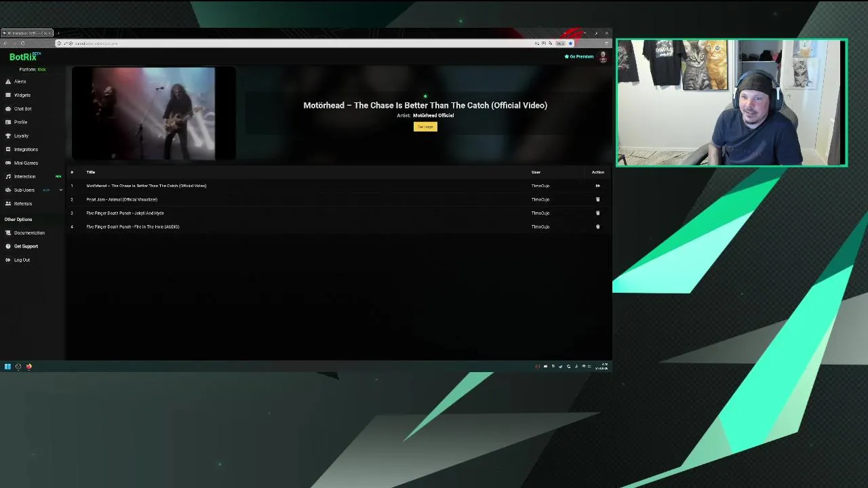The height and width of the screenshot is (488, 868).
Task: Click the Title column header
Action: tap(91, 172)
